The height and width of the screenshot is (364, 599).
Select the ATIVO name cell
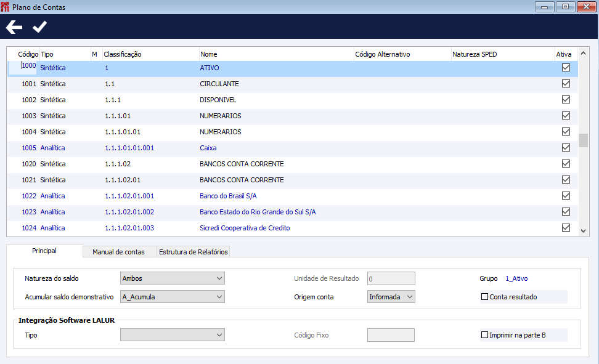pos(210,68)
